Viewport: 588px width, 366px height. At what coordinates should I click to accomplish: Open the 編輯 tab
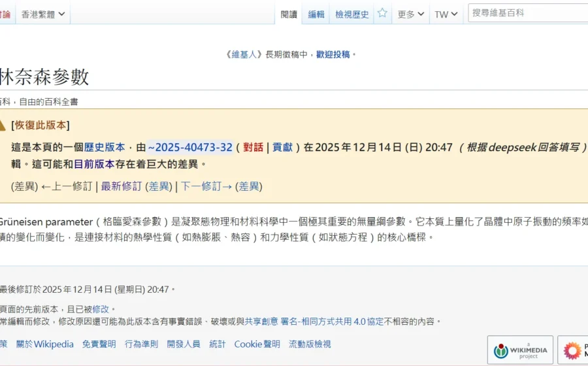316,14
